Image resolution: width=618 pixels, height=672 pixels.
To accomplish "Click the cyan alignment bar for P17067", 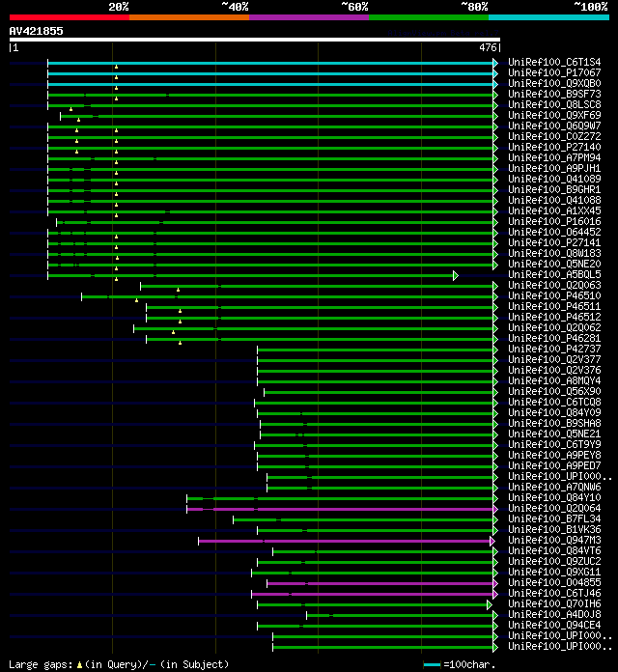I will click(x=270, y=73).
